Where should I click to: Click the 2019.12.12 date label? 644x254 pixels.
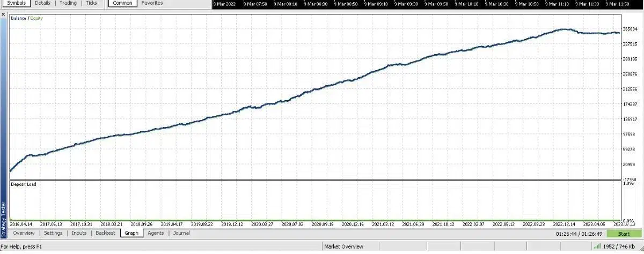coord(232,225)
